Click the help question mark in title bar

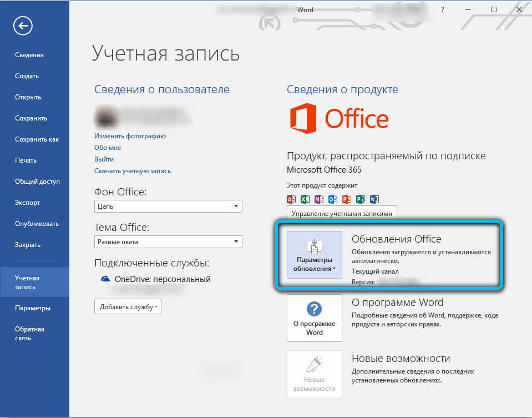click(x=442, y=9)
